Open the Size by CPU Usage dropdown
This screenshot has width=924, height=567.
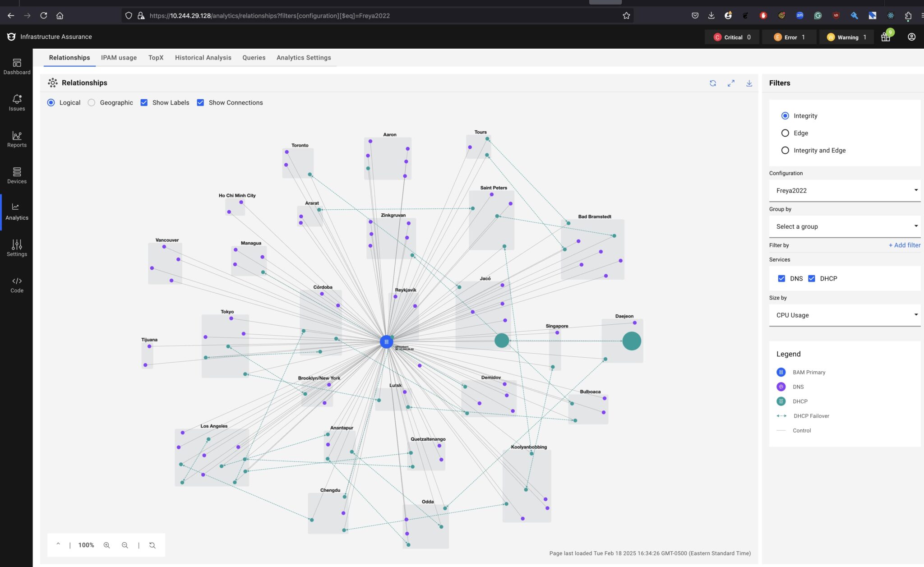click(x=844, y=315)
